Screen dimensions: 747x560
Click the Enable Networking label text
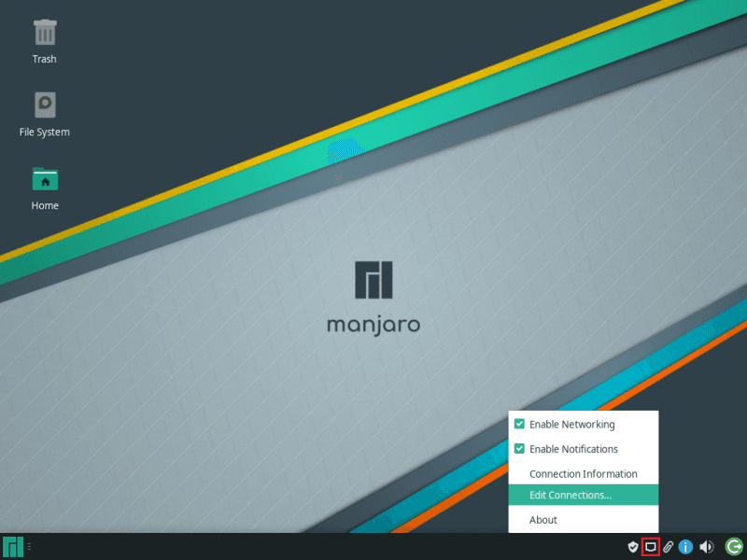[x=571, y=425]
